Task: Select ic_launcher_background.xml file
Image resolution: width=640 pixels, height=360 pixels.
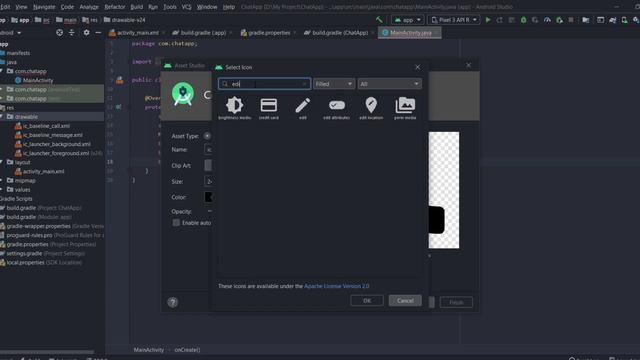Action: 53,144
